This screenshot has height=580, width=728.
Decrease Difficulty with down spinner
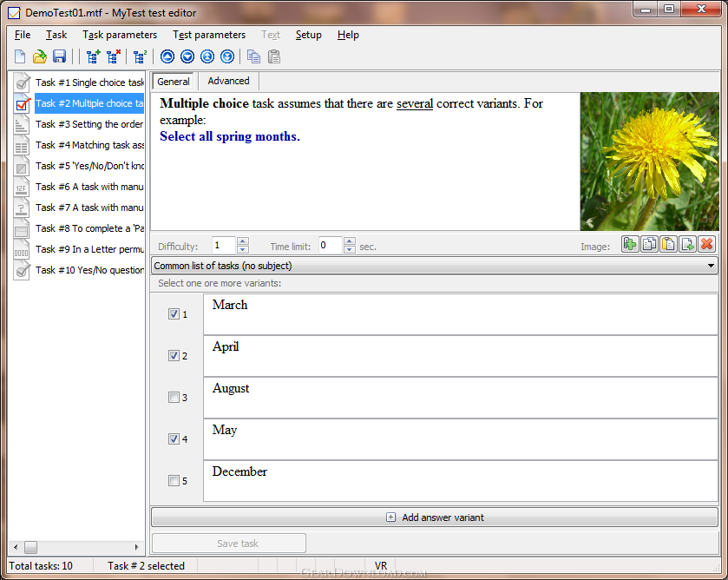243,249
